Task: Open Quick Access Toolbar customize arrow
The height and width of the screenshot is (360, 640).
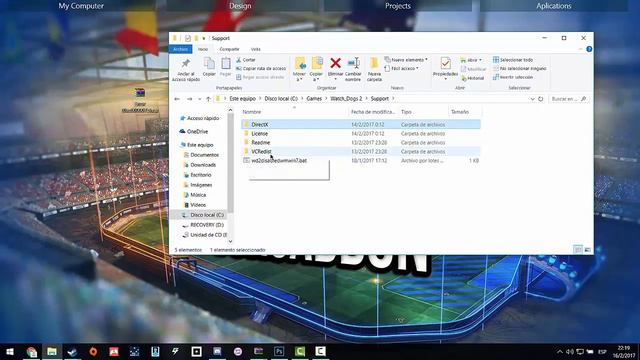Action: tap(204, 38)
